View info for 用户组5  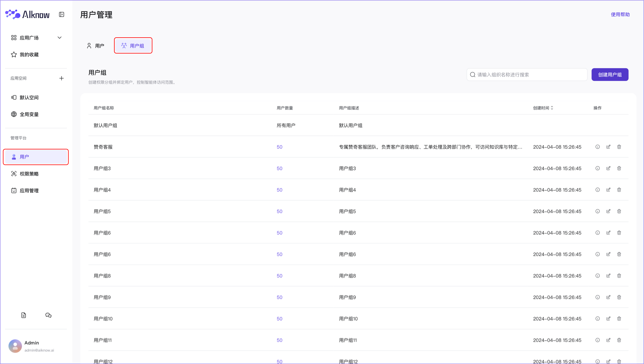(597, 211)
